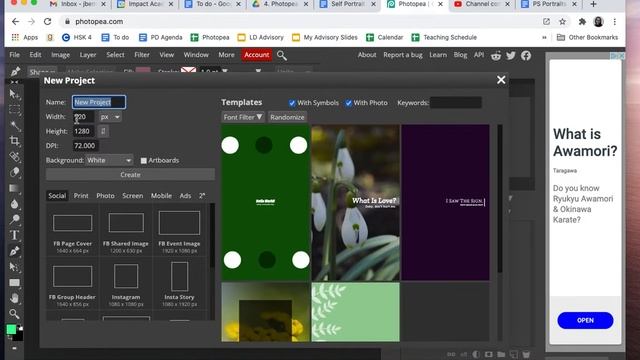Toggle the With Photo checkbox
640x360 pixels.
pyautogui.click(x=348, y=103)
